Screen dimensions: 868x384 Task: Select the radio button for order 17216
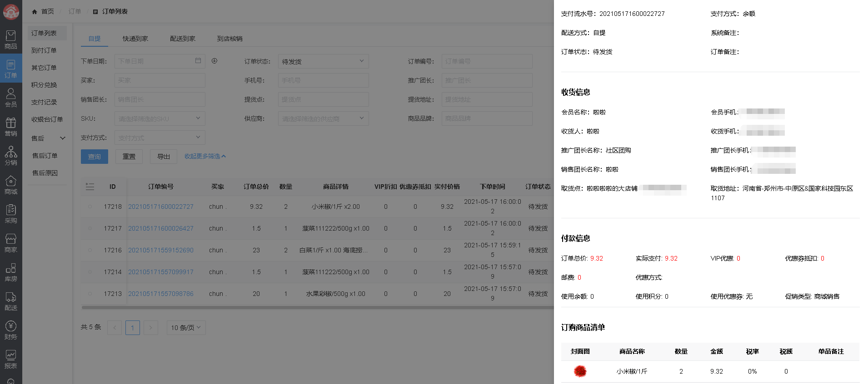pos(90,250)
